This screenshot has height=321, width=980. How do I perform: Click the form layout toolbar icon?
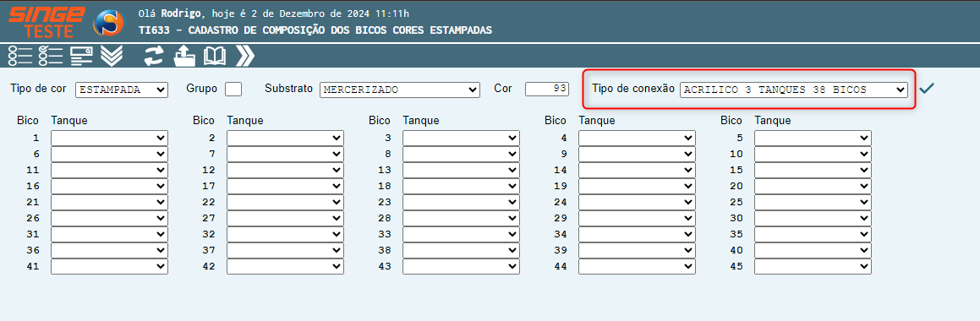pyautogui.click(x=81, y=56)
